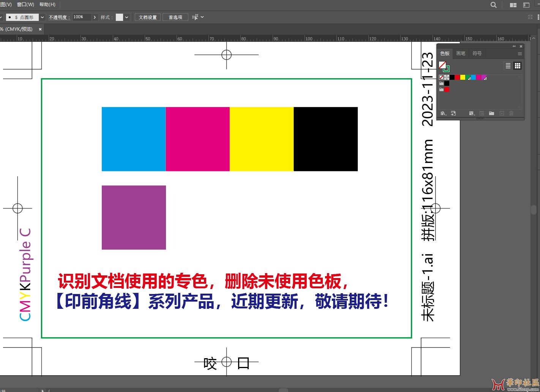The width and height of the screenshot is (540, 392).
Task: Click the black color group folder icon
Action: click(x=441, y=83)
